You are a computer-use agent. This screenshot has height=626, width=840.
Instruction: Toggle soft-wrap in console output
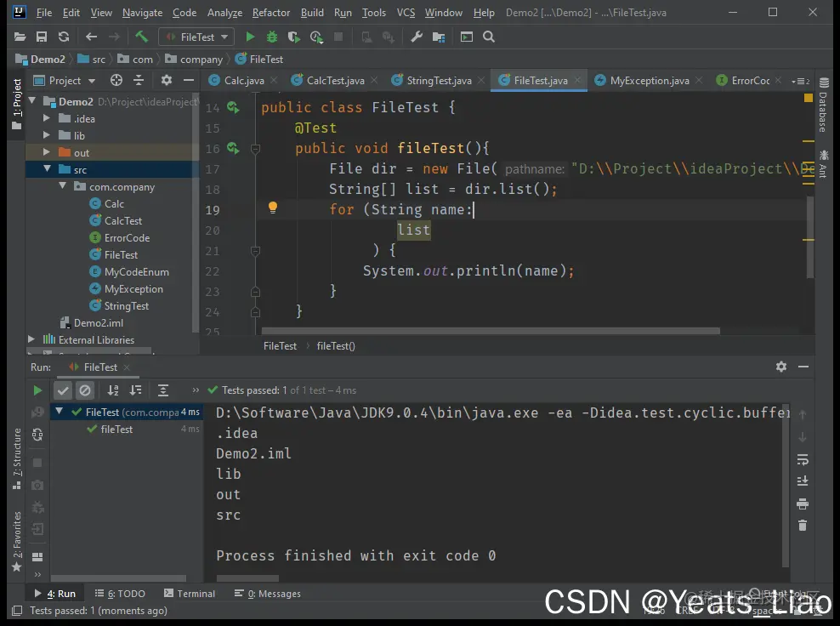click(803, 459)
